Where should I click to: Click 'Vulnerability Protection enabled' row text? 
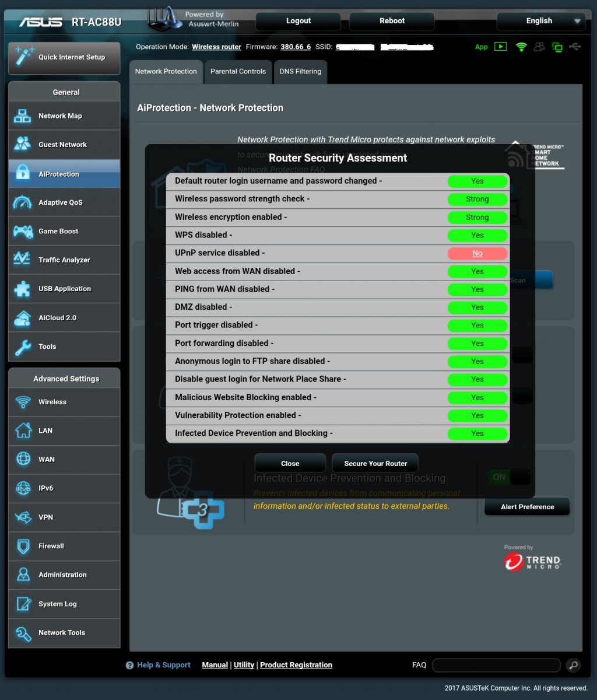click(x=238, y=415)
